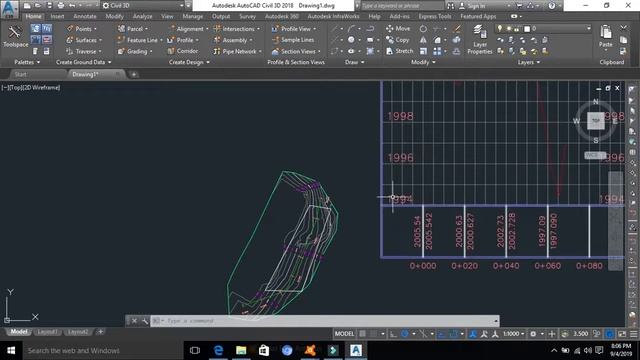640x360 pixels.
Task: Click the 2D Wireframe visual style label
Action: (x=42, y=87)
